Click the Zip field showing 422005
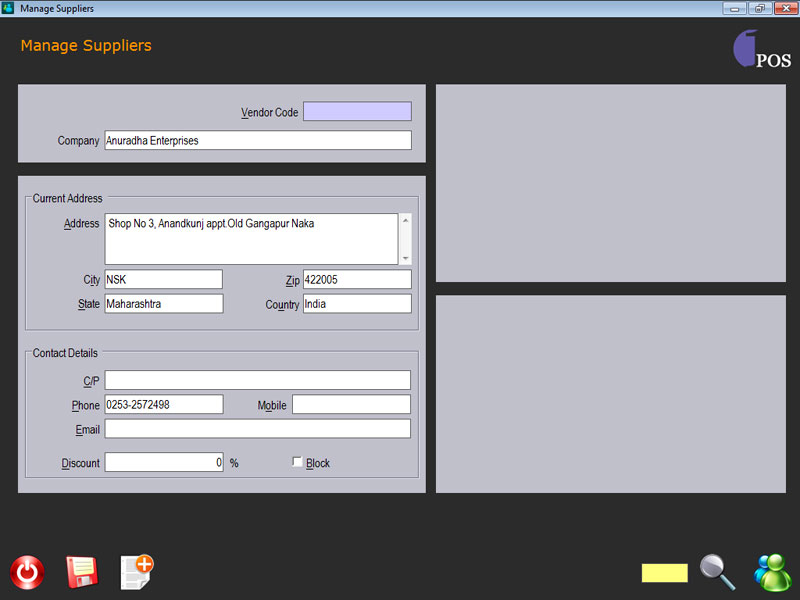The width and height of the screenshot is (800, 600). point(356,279)
